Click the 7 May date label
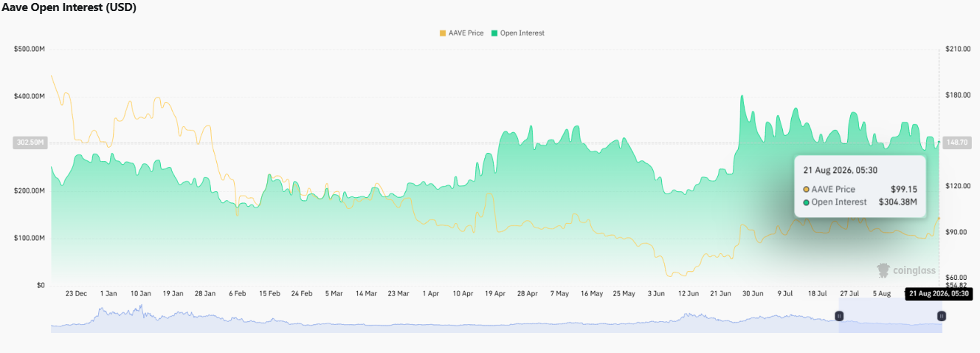Image resolution: width=980 pixels, height=353 pixels. click(x=559, y=293)
